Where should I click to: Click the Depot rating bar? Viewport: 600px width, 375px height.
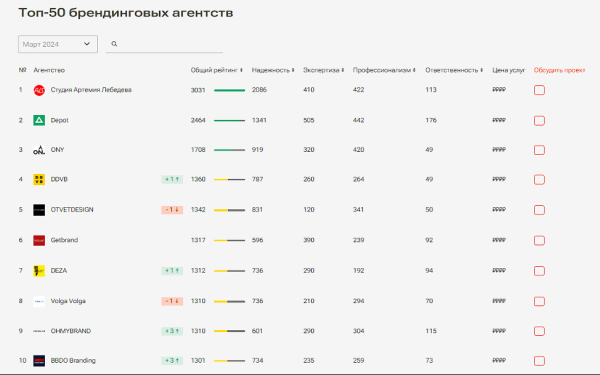[230, 121]
